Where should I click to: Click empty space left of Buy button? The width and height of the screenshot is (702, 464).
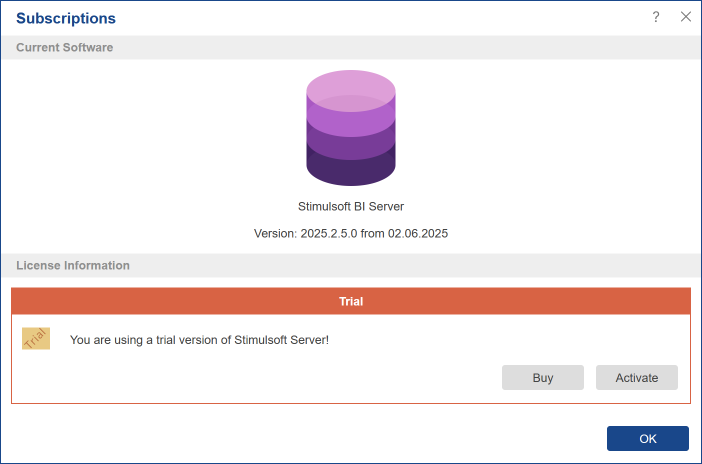(300, 378)
